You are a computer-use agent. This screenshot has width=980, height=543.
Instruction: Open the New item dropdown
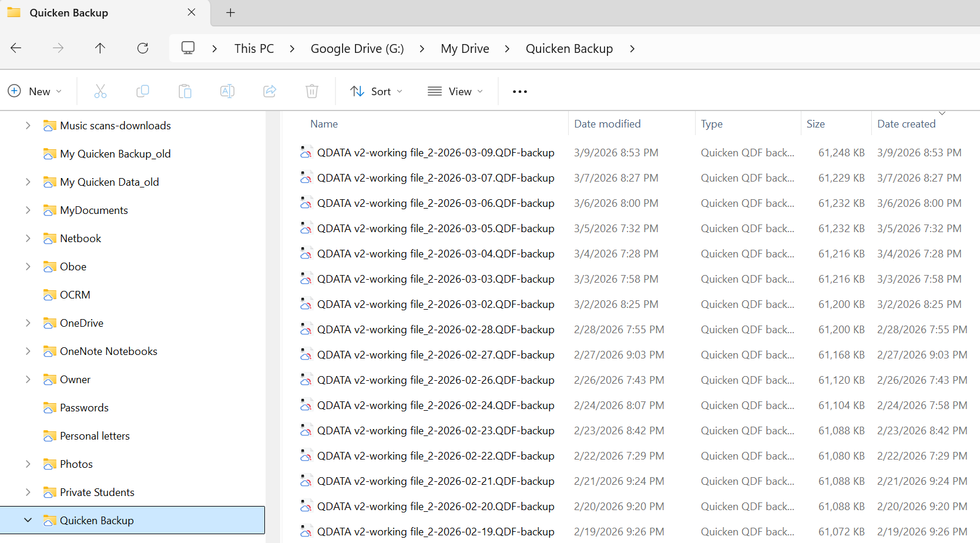tap(35, 91)
